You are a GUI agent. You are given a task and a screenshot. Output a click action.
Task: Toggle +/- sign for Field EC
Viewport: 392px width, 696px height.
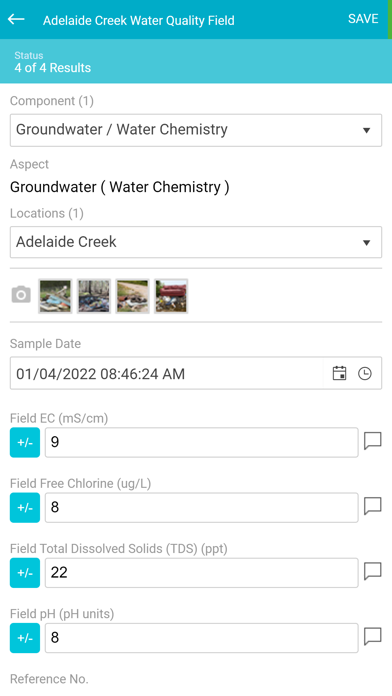pos(25,442)
